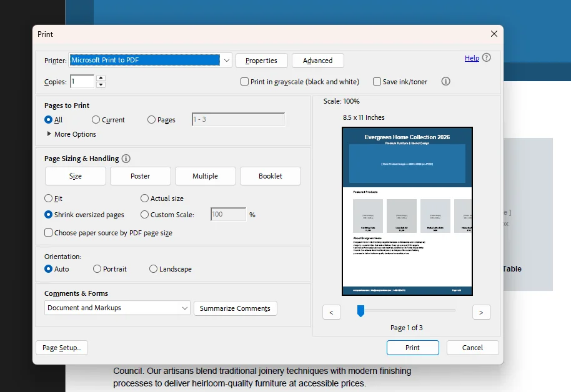Click the Summarize Comments button
Viewport: 571px width, 392px height.
pyautogui.click(x=236, y=308)
